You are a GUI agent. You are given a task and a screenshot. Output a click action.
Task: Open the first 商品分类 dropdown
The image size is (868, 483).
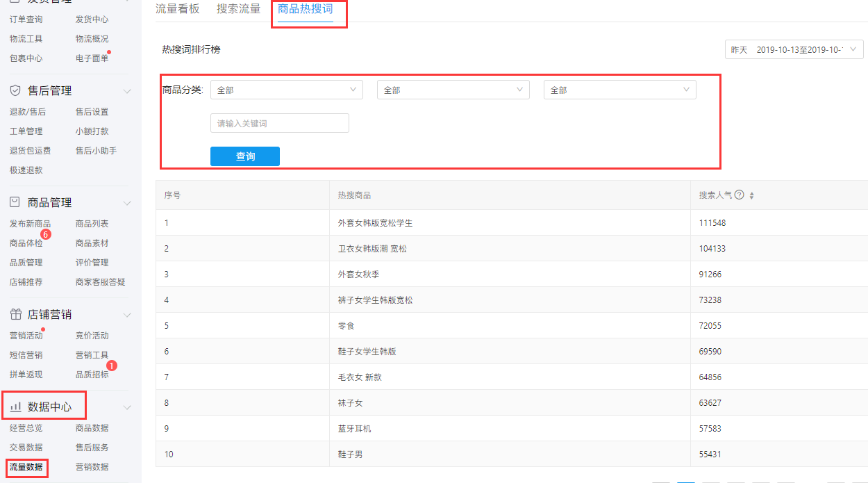coord(286,90)
